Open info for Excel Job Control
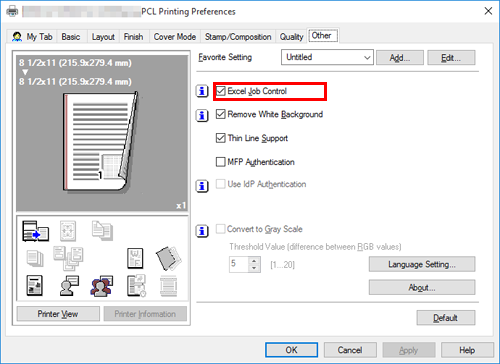 (202, 91)
